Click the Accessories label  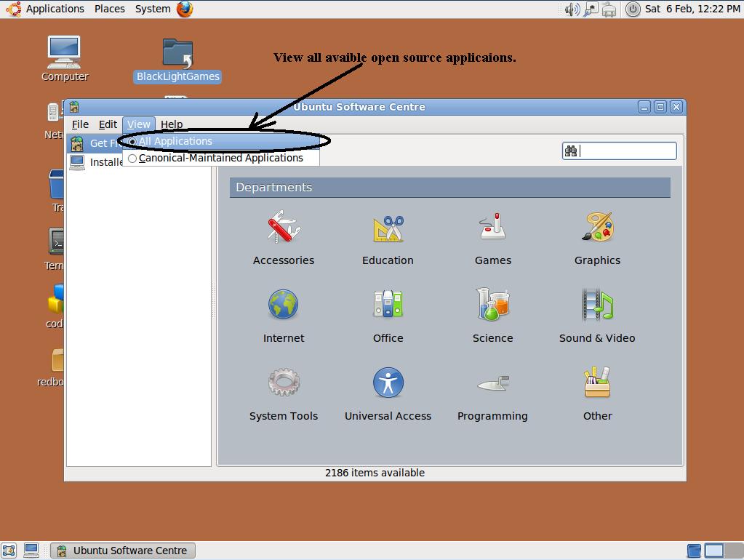[283, 260]
